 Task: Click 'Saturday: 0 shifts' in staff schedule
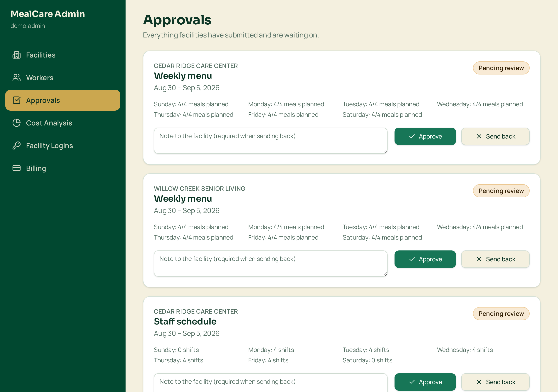(367, 360)
